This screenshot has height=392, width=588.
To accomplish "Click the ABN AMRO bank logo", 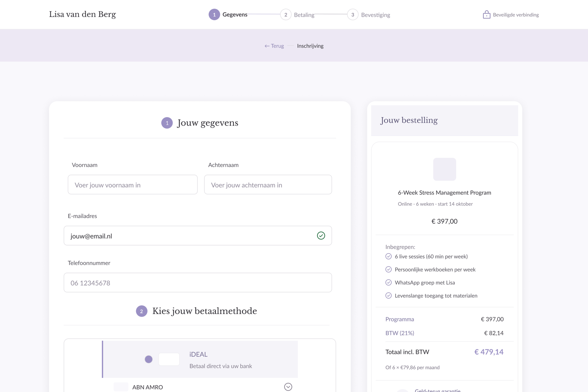I will pyautogui.click(x=121, y=387).
